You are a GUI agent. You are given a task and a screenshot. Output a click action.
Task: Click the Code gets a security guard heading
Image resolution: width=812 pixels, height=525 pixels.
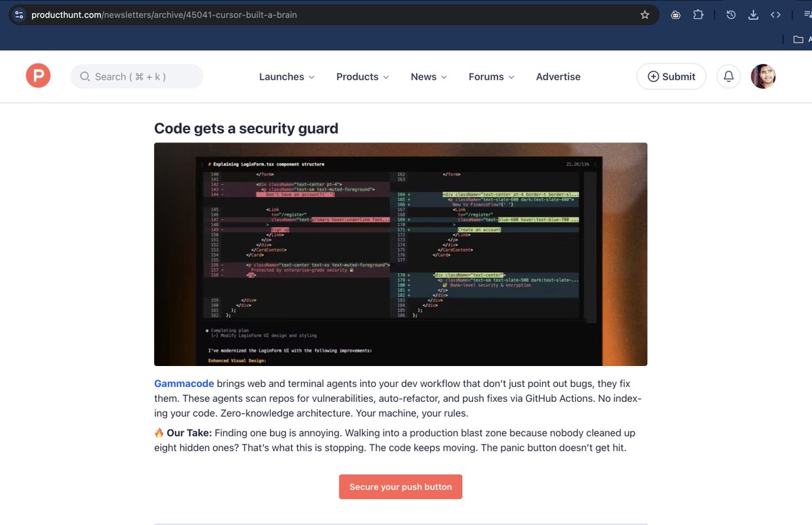coord(246,129)
